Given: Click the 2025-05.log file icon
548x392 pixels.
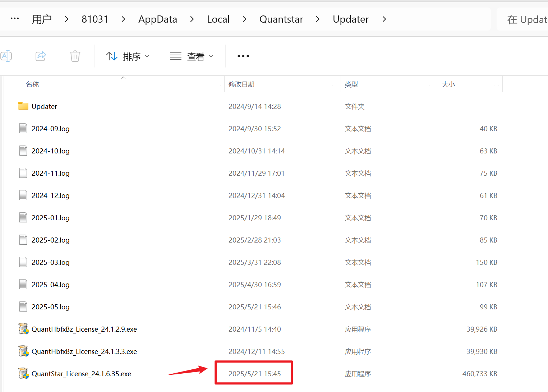Looking at the screenshot, I should point(23,306).
